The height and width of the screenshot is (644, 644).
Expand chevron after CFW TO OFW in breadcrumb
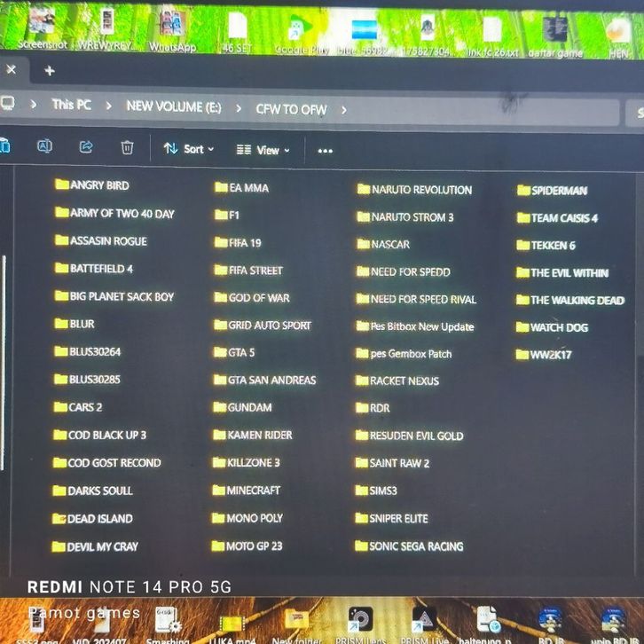pyautogui.click(x=344, y=110)
